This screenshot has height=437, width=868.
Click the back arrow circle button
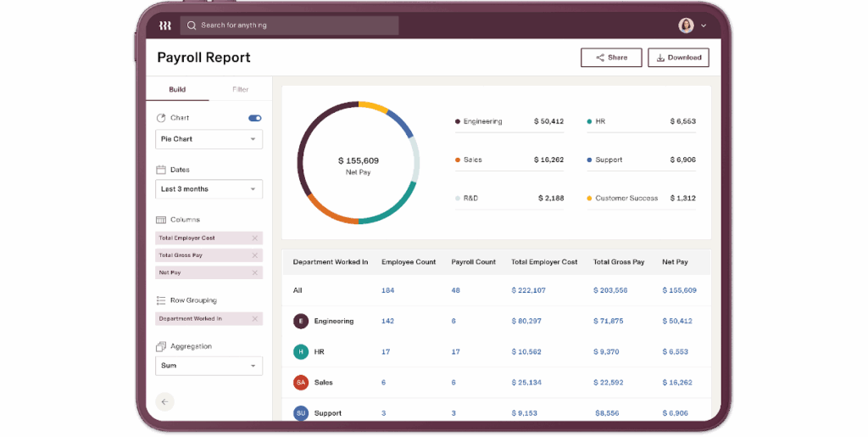tap(164, 401)
